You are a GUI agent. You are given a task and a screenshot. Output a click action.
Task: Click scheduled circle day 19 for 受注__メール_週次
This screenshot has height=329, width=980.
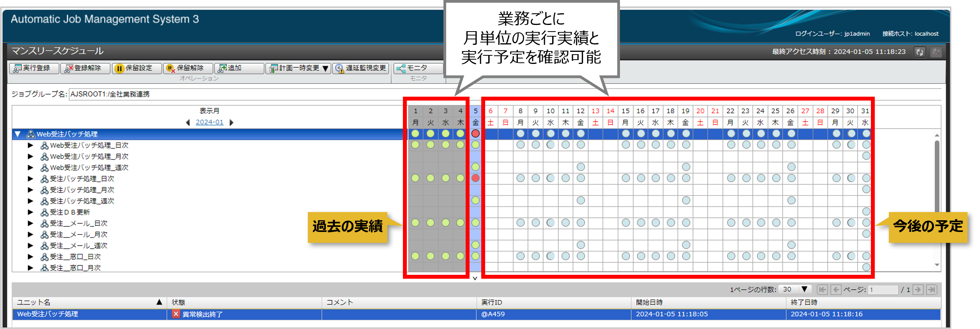(x=686, y=245)
